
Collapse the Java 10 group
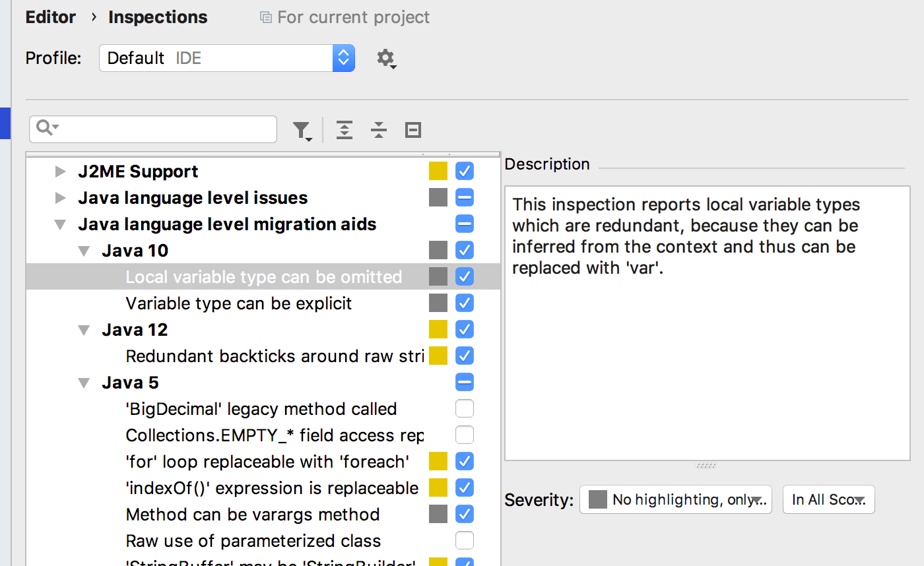84,251
